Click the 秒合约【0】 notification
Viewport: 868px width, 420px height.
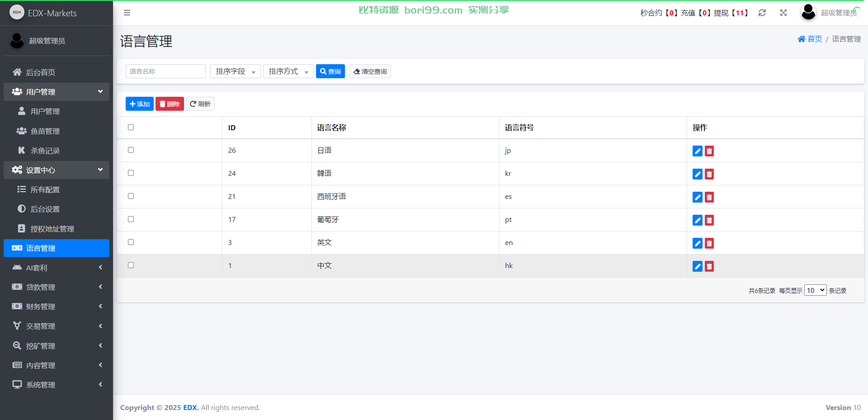[x=659, y=13]
